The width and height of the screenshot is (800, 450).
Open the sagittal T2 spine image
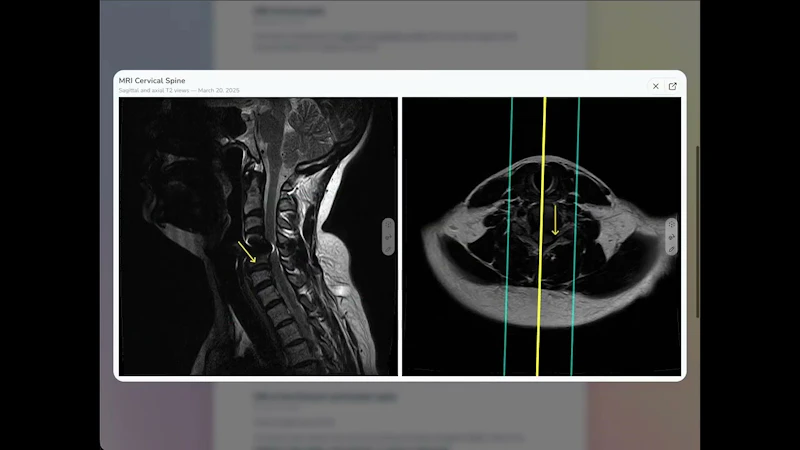pos(258,236)
